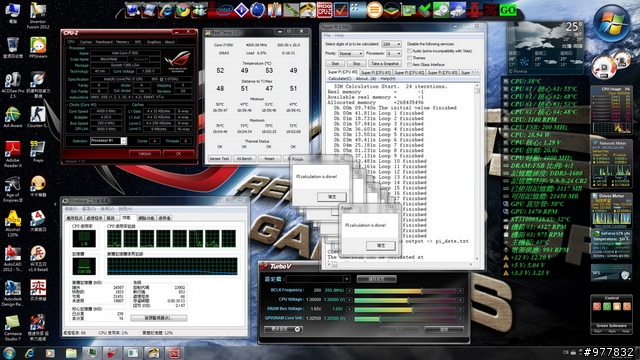Launch the Counter-Strike desktop shortcut
640x360 pixels.
coord(38,117)
